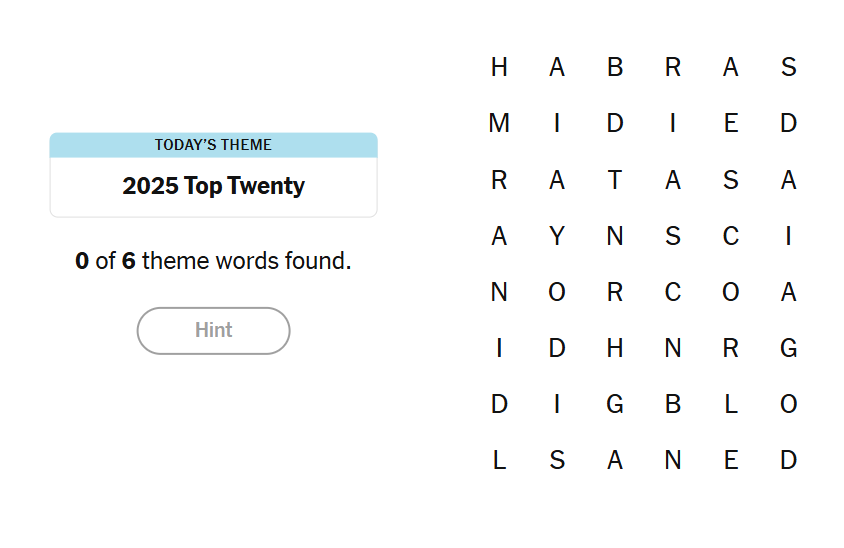Click letter D ending the bottom row

[789, 460]
